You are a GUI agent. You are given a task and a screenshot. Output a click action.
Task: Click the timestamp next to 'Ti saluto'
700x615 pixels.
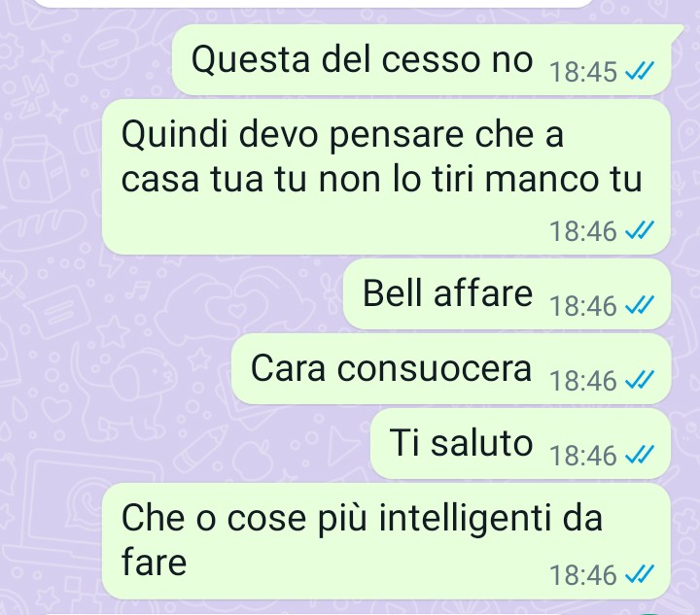583,456
